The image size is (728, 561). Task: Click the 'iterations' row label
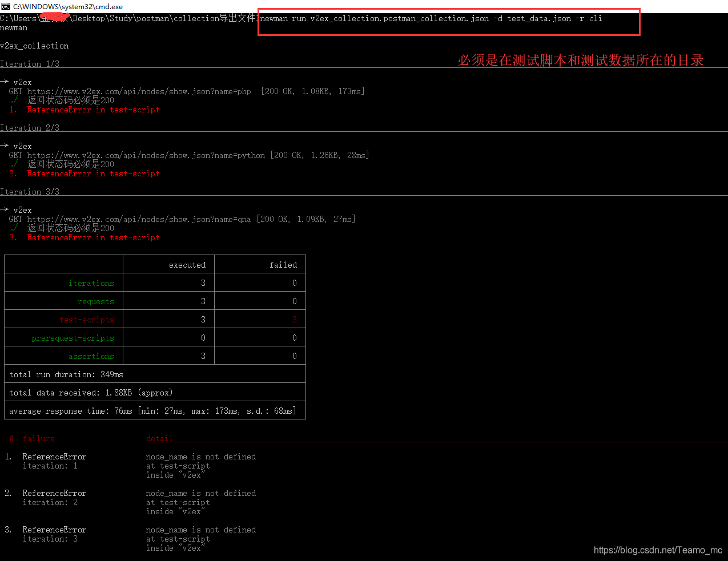tap(91, 283)
